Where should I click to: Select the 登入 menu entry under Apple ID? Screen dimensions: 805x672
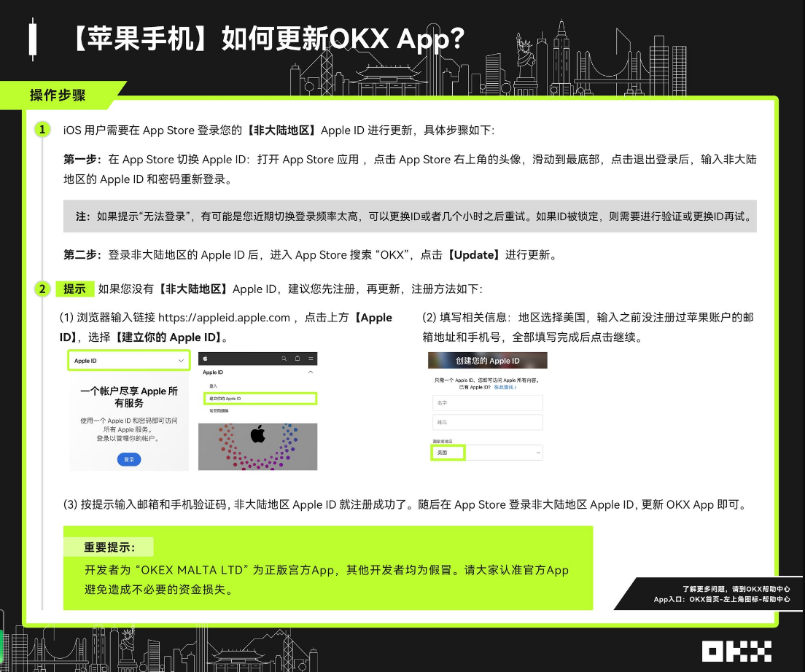point(214,386)
